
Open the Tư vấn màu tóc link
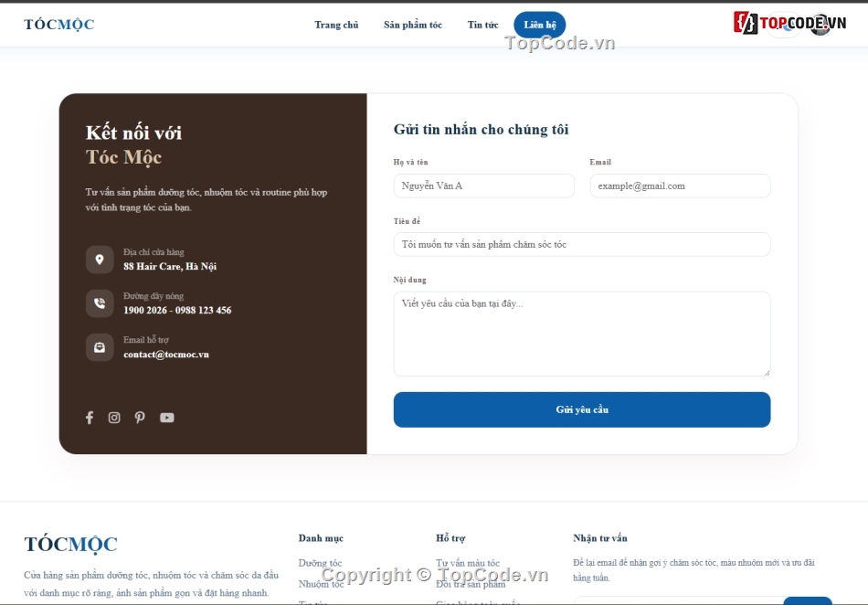pos(468,563)
